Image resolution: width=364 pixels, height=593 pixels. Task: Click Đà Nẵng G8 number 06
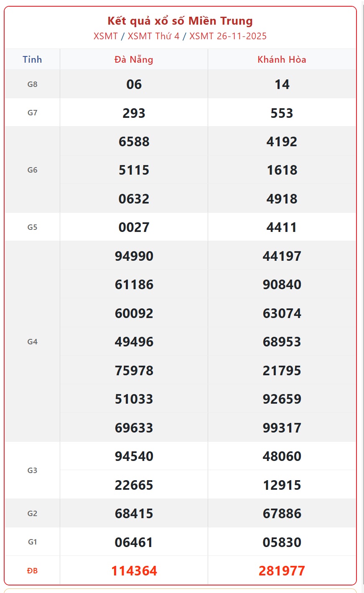(134, 84)
